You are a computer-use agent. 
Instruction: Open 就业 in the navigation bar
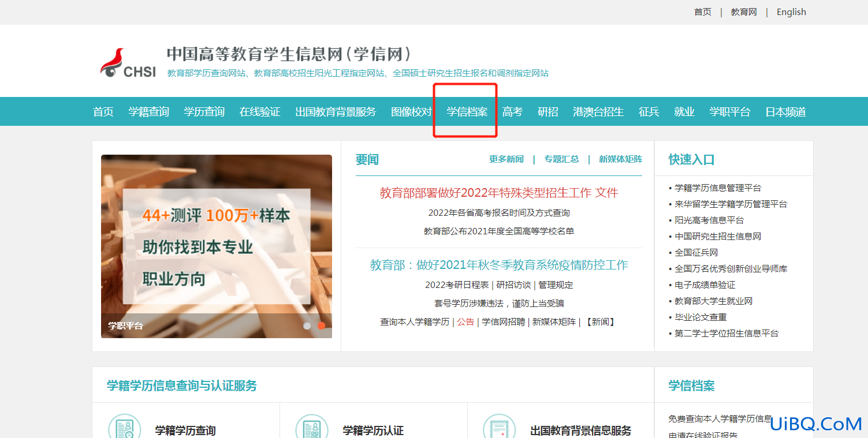[x=684, y=112]
